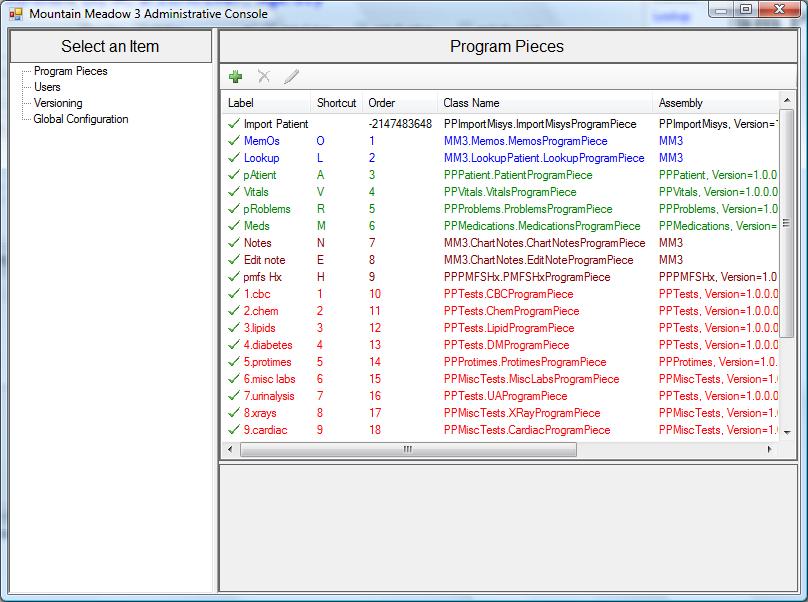Select the 6.misc labs label
This screenshot has height=602, width=808.
(269, 379)
